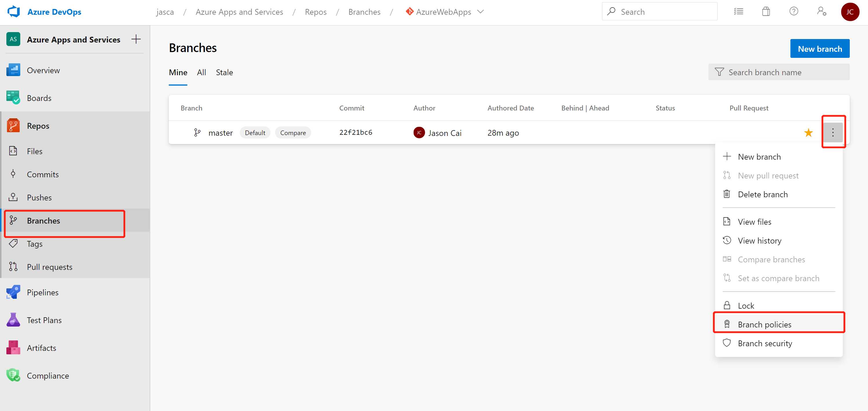Open the Pipelines hub
The image size is (868, 411).
click(x=75, y=292)
